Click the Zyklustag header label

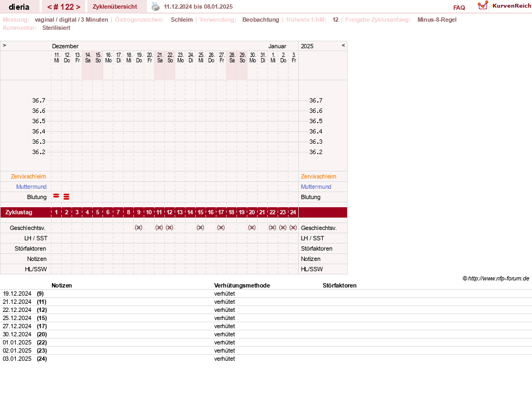19,213
